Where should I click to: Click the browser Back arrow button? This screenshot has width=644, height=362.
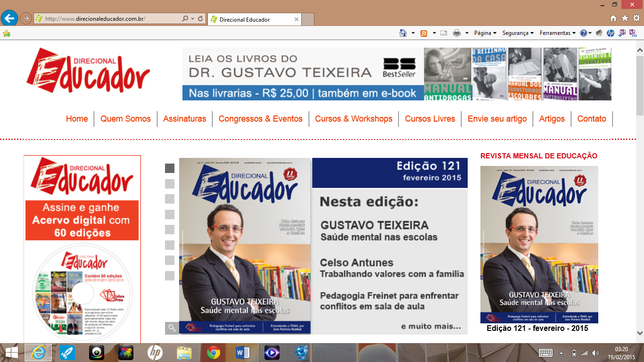point(9,18)
